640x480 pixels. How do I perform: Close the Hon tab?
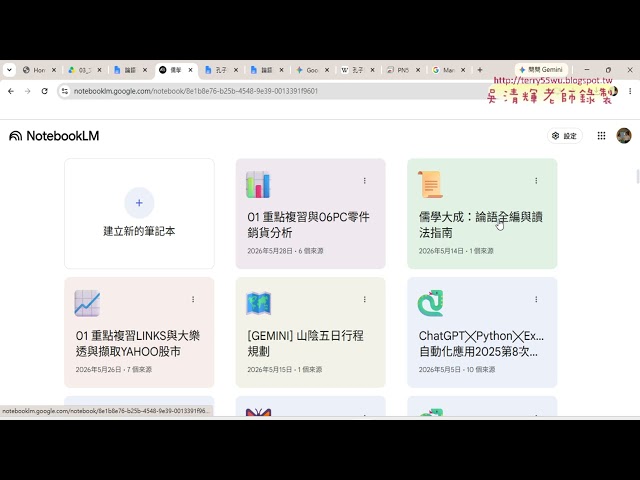point(54,70)
